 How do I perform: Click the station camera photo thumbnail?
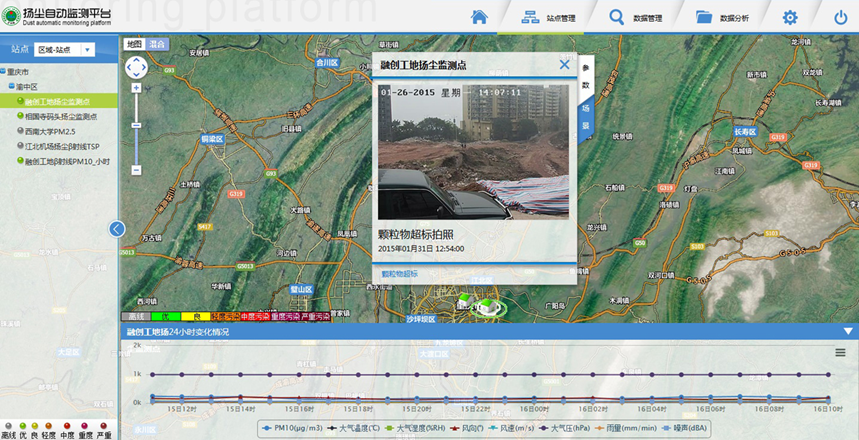coord(473,151)
